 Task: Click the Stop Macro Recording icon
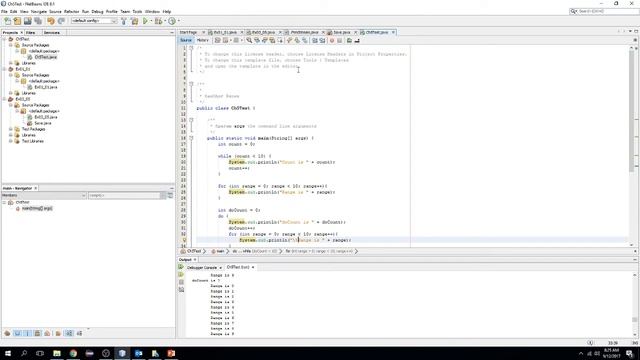point(340,40)
